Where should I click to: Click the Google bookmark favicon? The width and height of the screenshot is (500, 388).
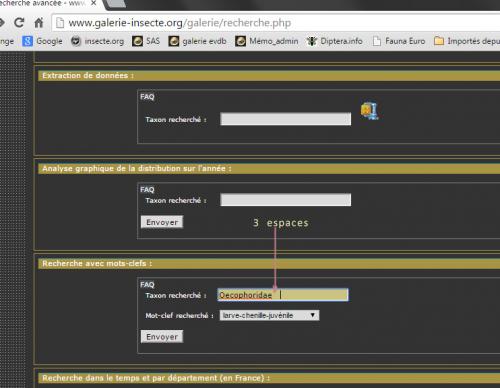point(27,41)
